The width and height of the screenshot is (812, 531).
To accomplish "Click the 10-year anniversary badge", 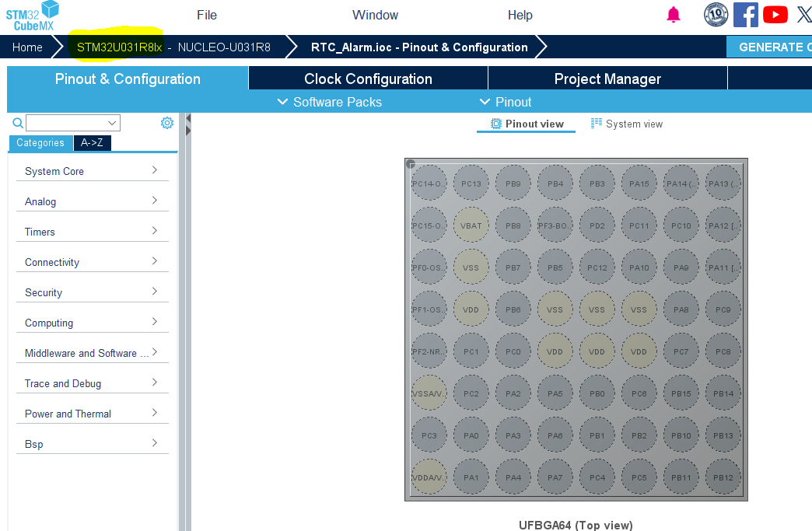I will point(716,14).
